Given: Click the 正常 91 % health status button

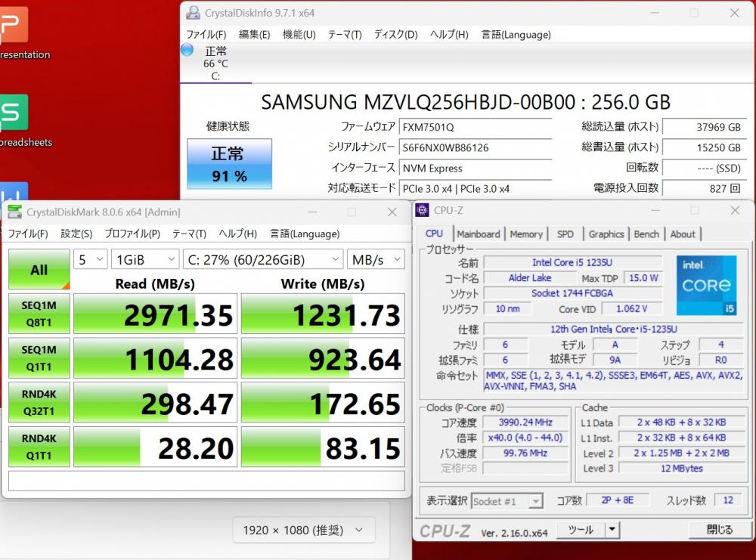Looking at the screenshot, I should click(x=230, y=164).
